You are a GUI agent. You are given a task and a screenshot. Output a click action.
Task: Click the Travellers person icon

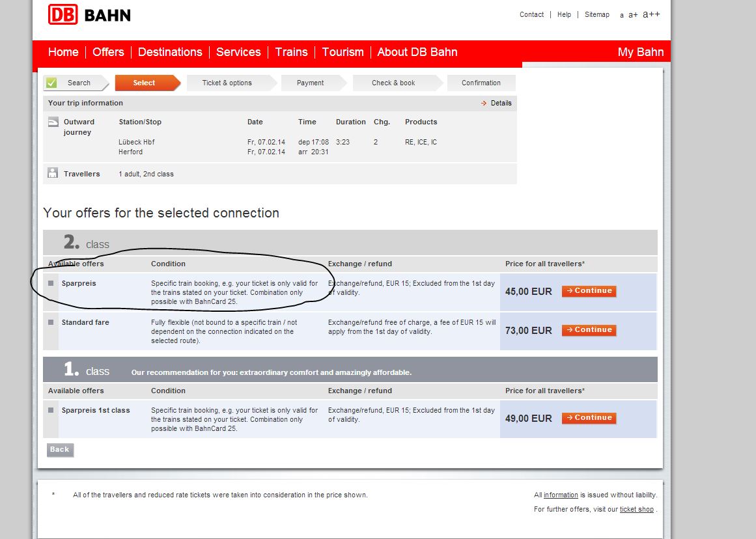click(53, 173)
